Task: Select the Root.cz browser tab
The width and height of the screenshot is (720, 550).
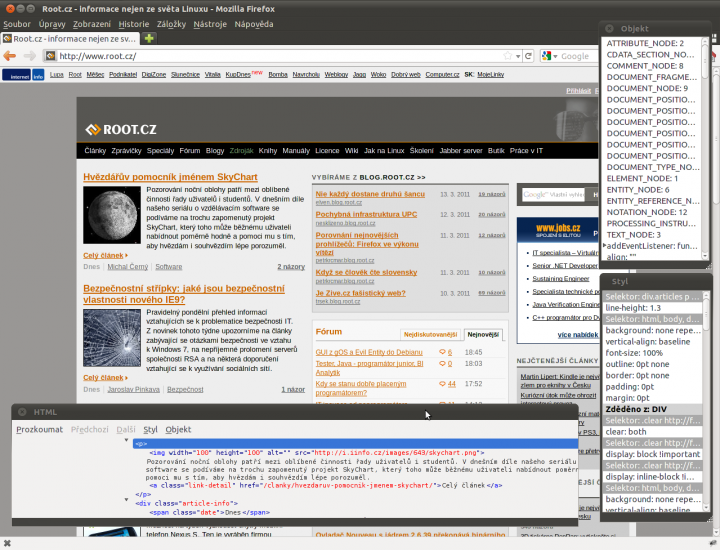Action: (x=70, y=39)
